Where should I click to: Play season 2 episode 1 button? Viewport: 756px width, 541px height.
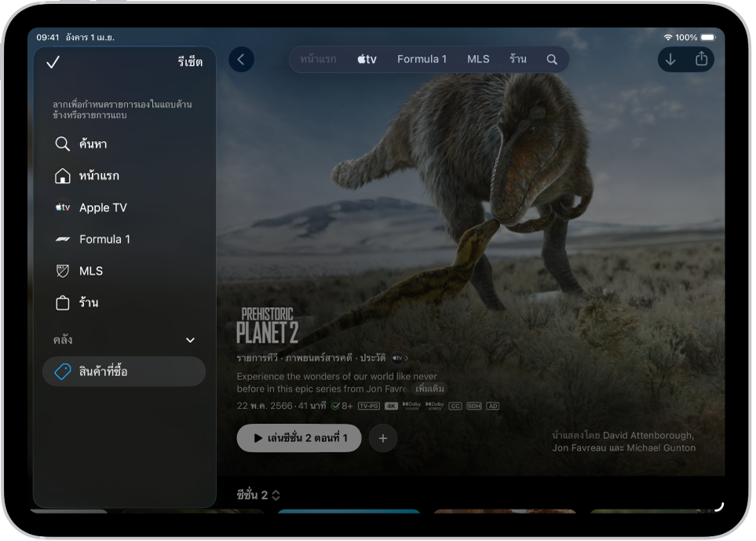pos(299,438)
